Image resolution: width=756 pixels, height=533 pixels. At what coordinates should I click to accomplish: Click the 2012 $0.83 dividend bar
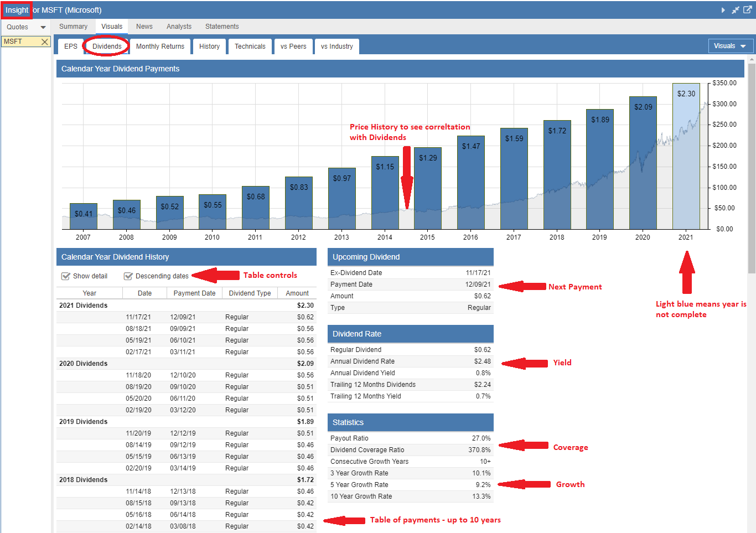pos(299,203)
